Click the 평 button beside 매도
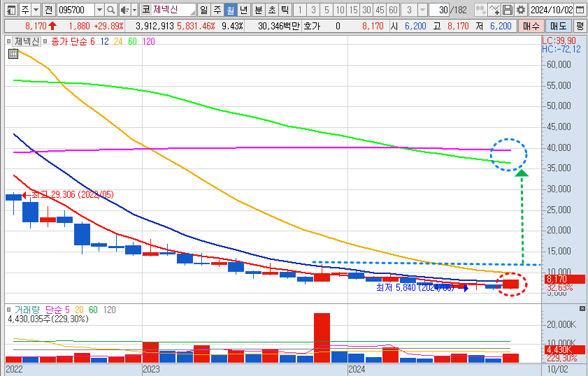The image size is (588, 376). pyautogui.click(x=580, y=26)
